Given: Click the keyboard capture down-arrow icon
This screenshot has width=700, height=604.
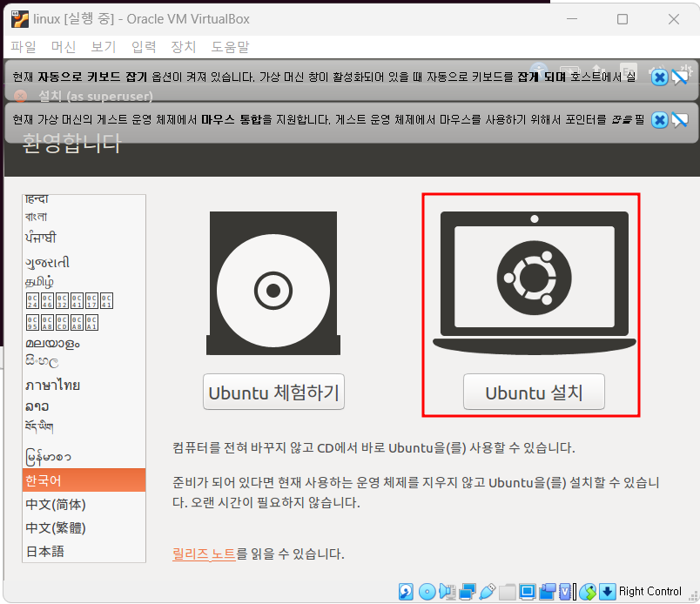Looking at the screenshot, I should click(x=607, y=592).
